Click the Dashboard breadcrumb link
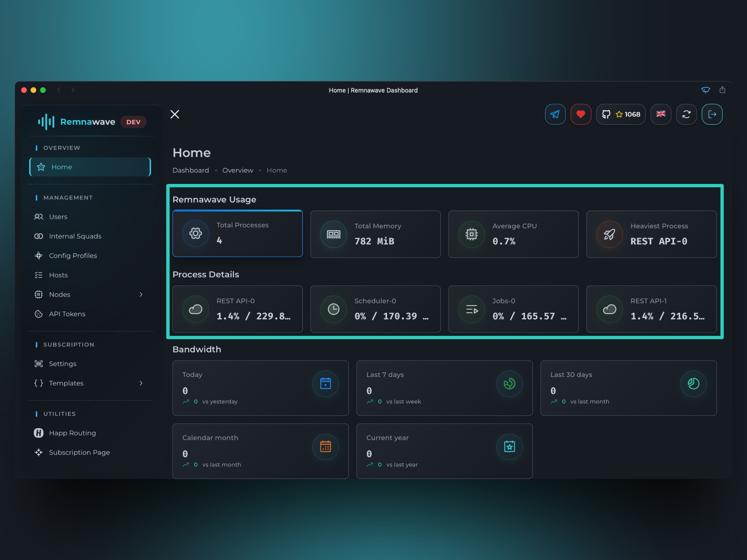Viewport: 747px width, 560px height. coord(191,170)
